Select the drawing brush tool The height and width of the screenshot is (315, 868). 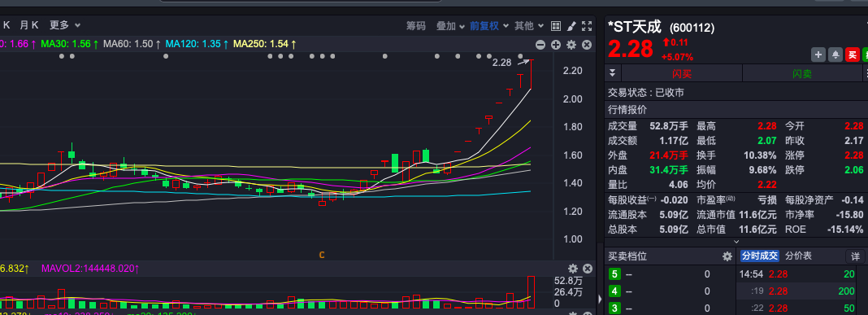tap(572, 25)
